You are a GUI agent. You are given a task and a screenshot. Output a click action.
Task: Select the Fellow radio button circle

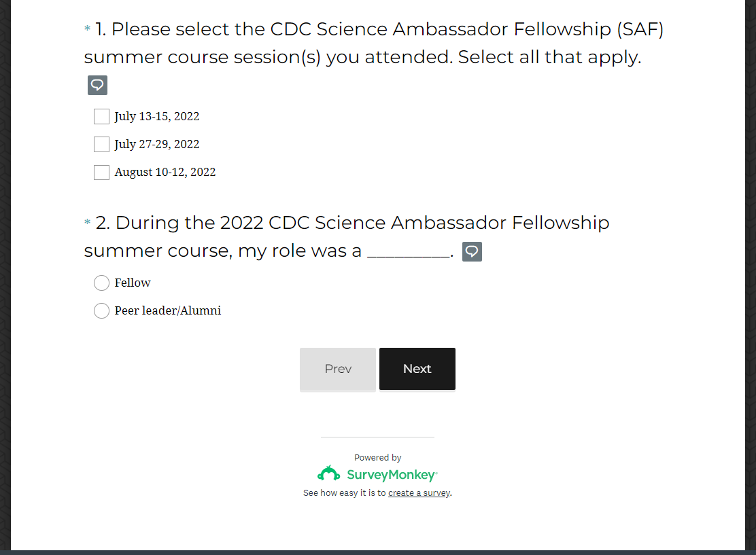pyautogui.click(x=101, y=283)
